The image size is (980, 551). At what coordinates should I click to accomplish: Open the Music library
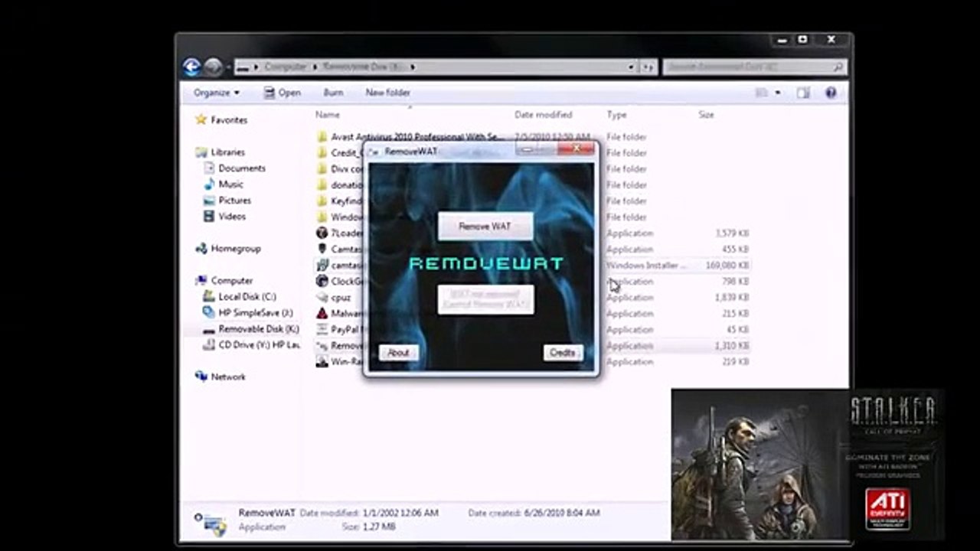pos(230,184)
